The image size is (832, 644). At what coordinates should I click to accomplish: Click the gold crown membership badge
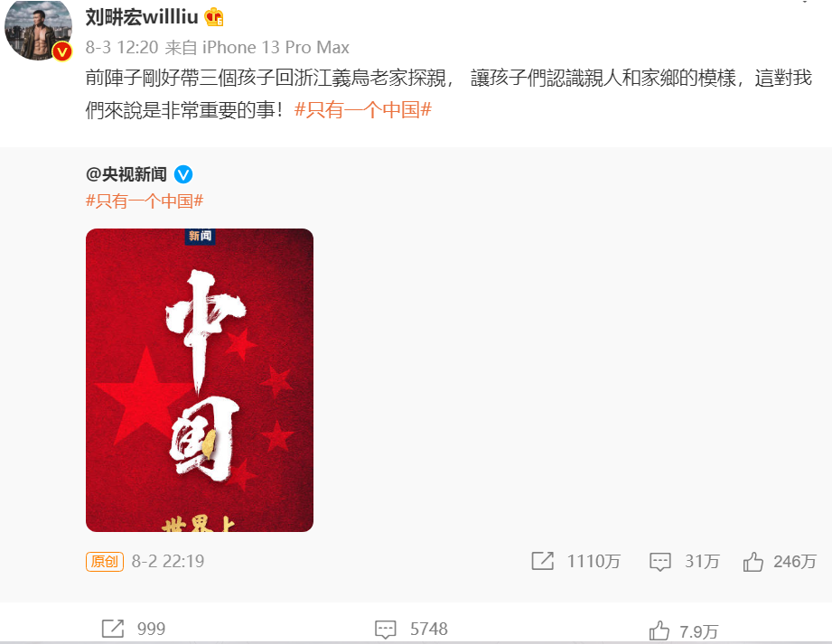(x=214, y=17)
